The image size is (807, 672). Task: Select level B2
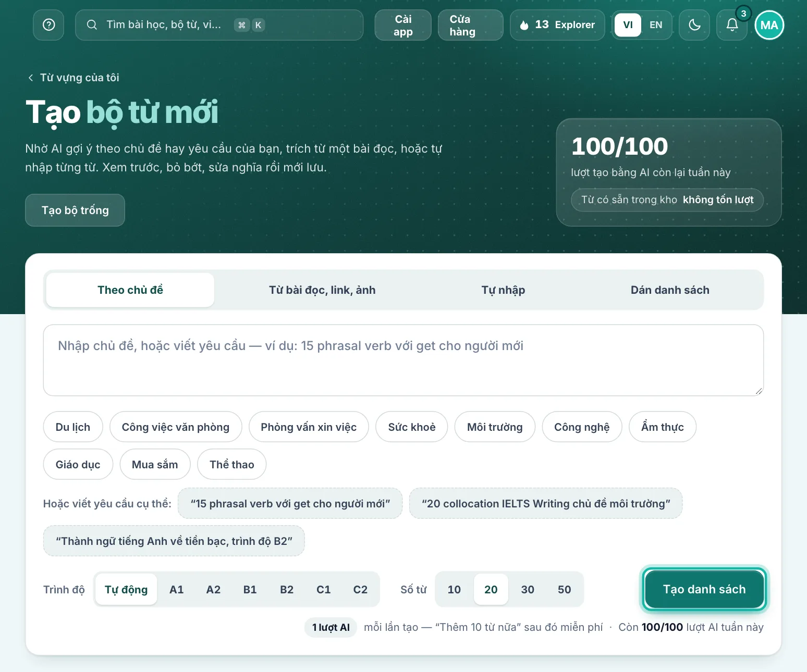pyautogui.click(x=287, y=589)
